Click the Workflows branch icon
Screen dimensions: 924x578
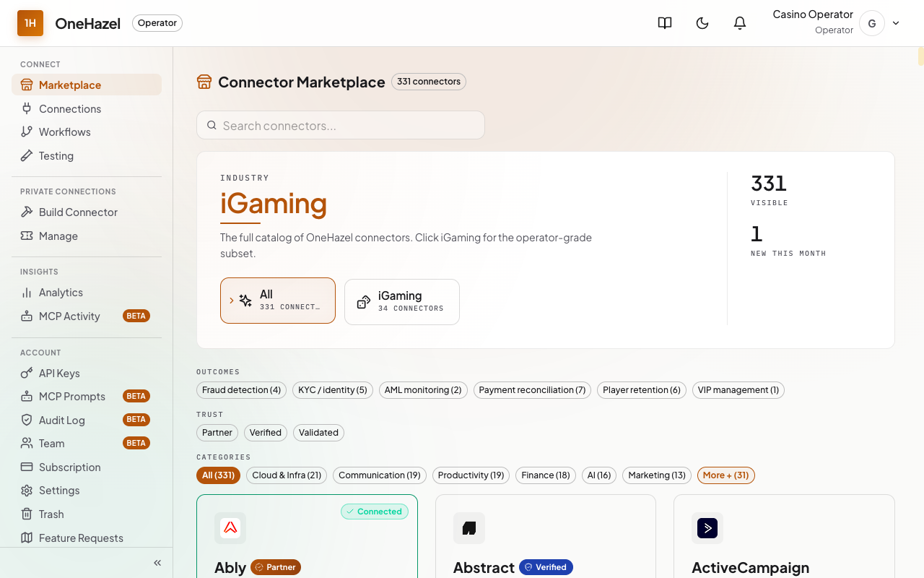(x=27, y=131)
